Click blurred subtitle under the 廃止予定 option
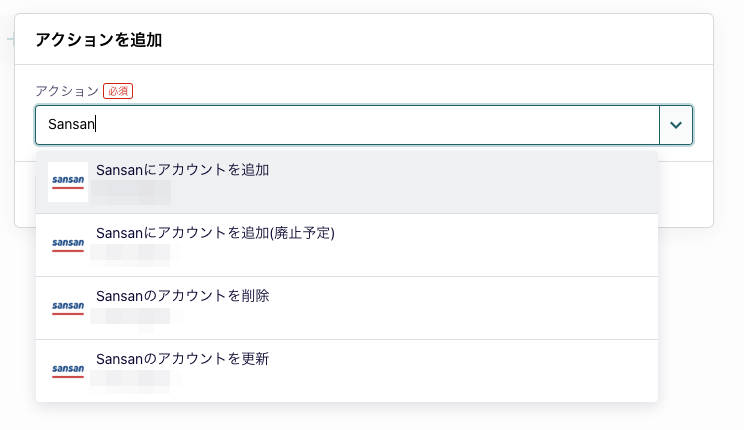Screen dimensions: 744x430 tap(131, 253)
